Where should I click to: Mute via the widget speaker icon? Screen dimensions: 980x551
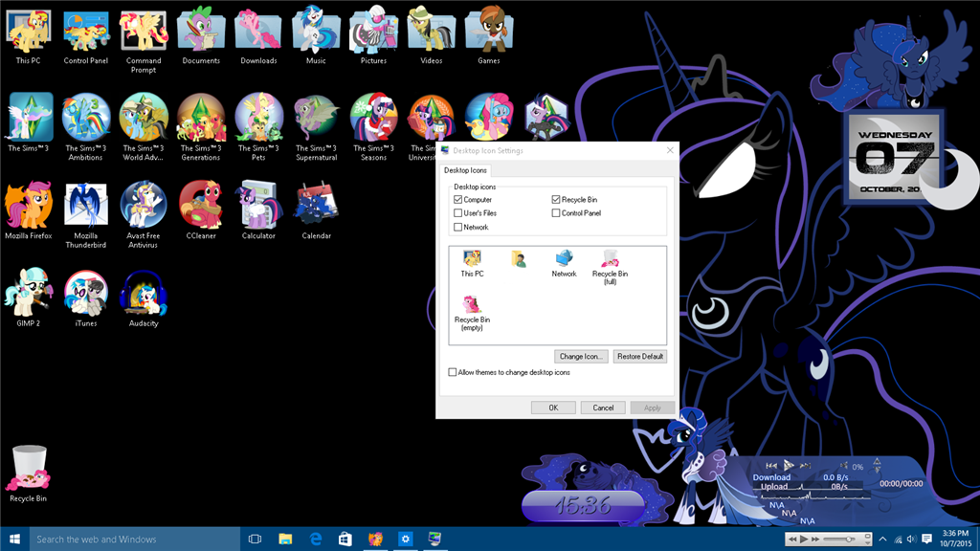point(844,466)
